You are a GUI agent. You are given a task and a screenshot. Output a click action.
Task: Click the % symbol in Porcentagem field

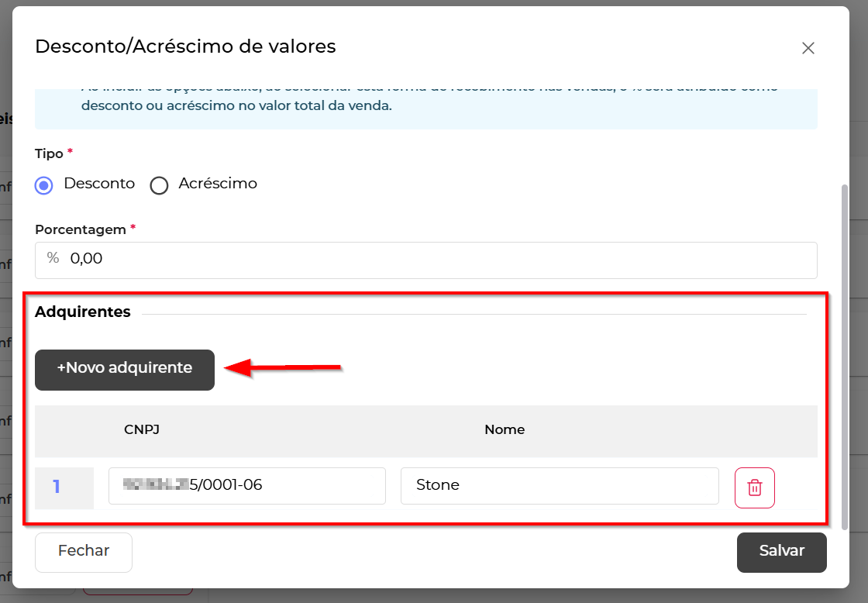click(53, 259)
